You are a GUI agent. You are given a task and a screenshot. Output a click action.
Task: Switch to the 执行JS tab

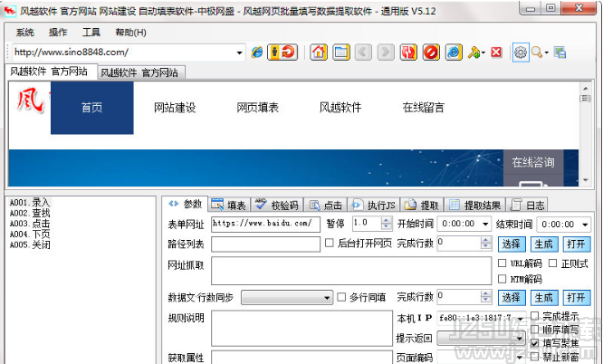pyautogui.click(x=374, y=205)
